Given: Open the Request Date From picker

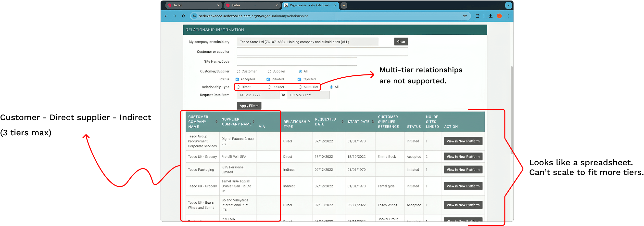Looking at the screenshot, I should click(x=258, y=95).
